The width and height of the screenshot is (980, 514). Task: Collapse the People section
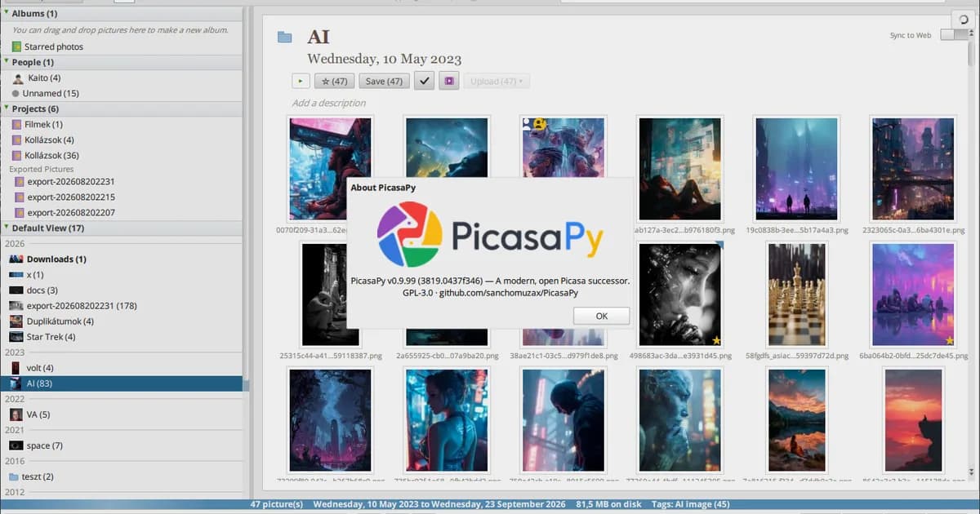click(6, 61)
